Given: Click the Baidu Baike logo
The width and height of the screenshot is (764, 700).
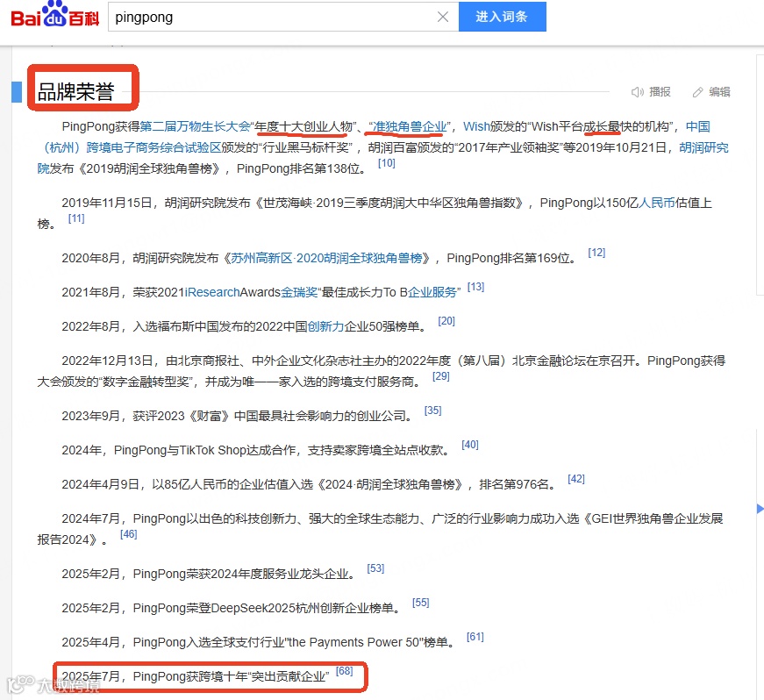Looking at the screenshot, I should point(54,15).
